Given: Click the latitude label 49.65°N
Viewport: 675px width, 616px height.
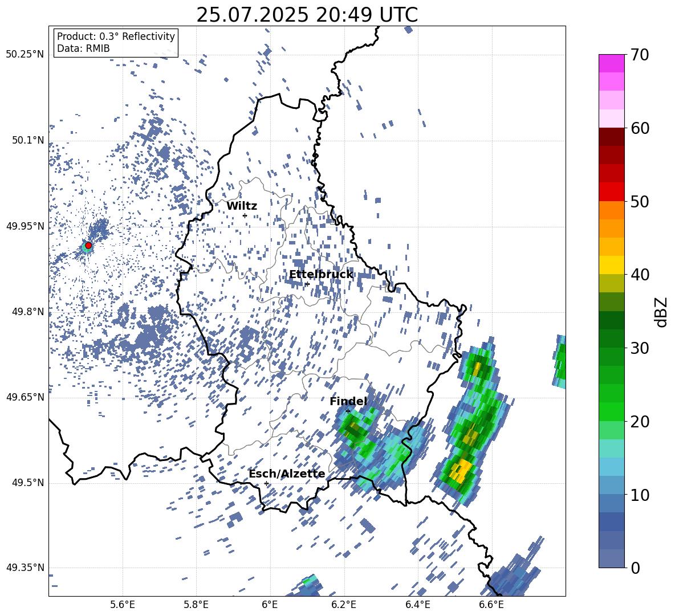Looking at the screenshot, I should coord(25,397).
